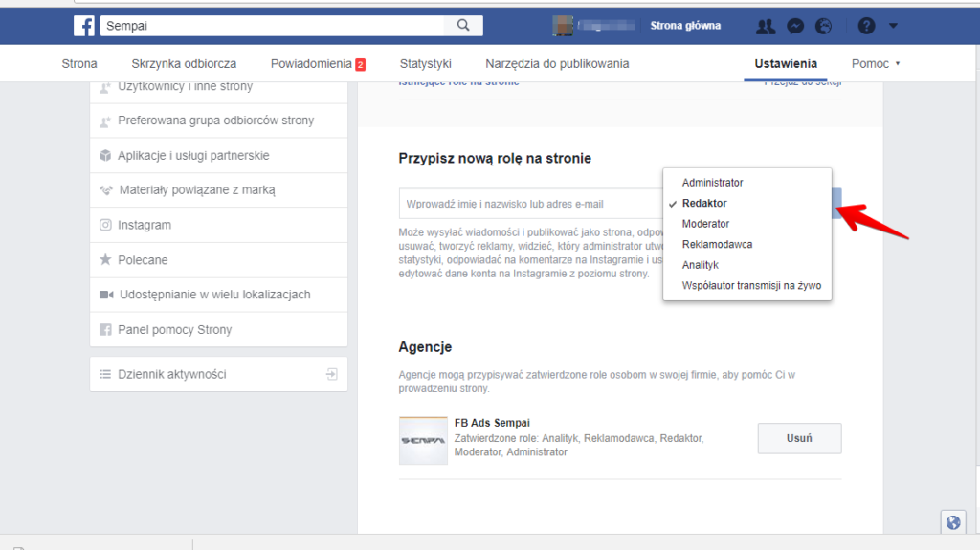Viewport: 980px width, 550px height.
Task: Open the Messenger icon
Action: pos(795,26)
